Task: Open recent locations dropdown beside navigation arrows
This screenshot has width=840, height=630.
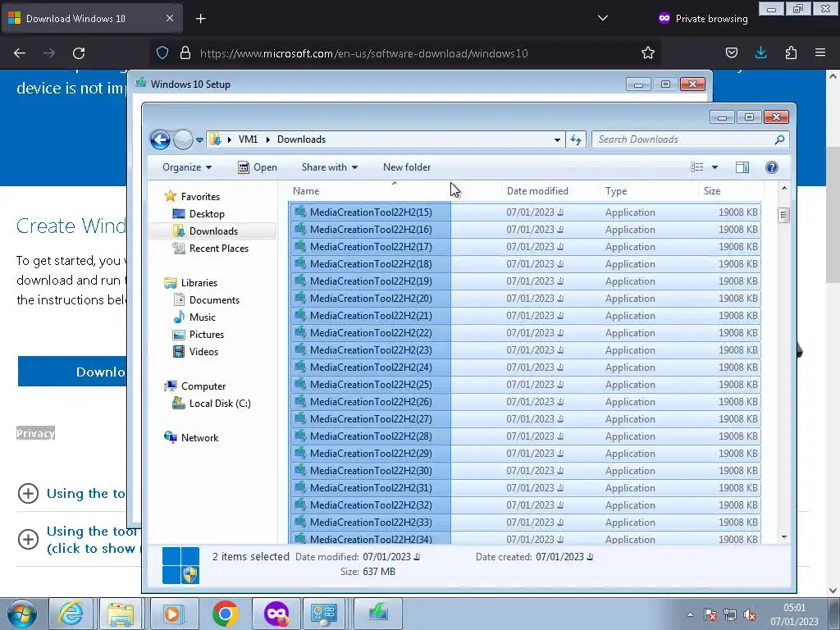Action: pos(199,139)
